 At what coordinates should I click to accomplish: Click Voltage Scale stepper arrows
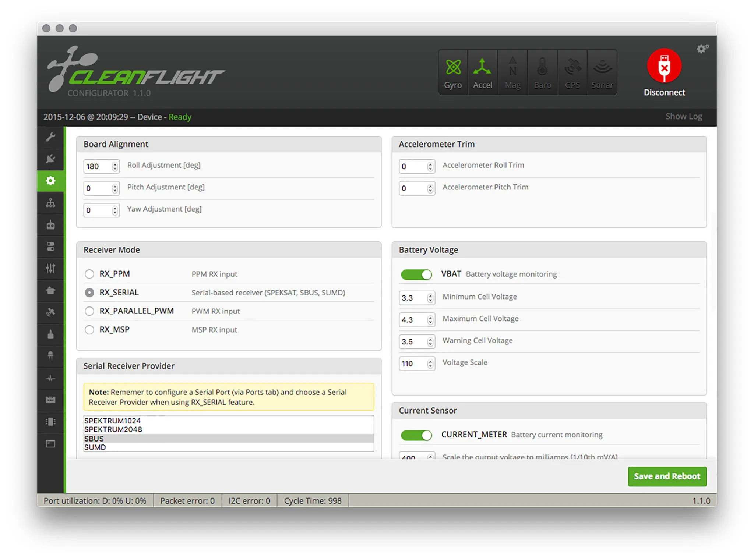click(430, 364)
